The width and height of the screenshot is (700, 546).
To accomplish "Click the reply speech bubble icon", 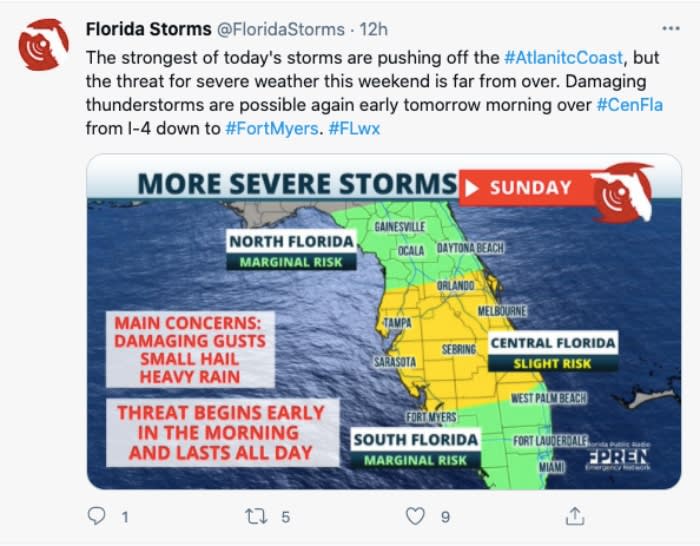I will [97, 516].
